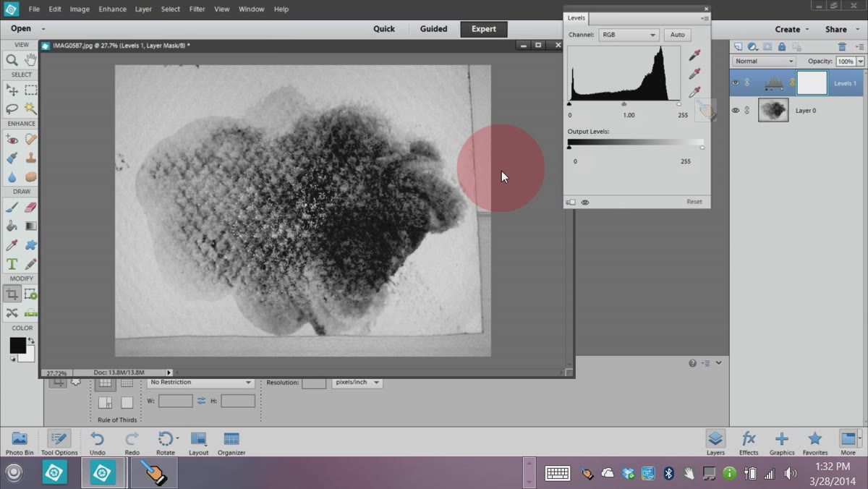Screen dimensions: 868x489
Task: Switch to Guided edit mode
Action: pyautogui.click(x=433, y=29)
